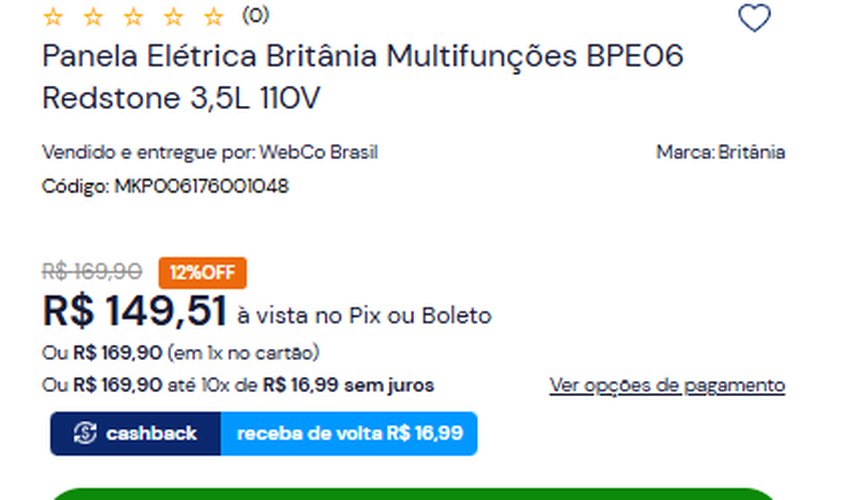Click the crossed-out R$ 169,90 price
Image resolution: width=863 pixels, height=500 pixels.
click(92, 271)
